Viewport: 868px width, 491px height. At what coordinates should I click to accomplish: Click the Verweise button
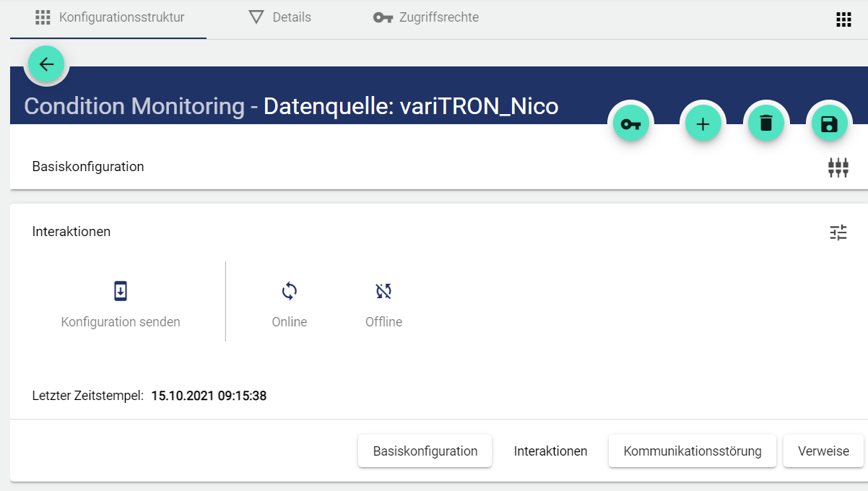click(x=823, y=451)
